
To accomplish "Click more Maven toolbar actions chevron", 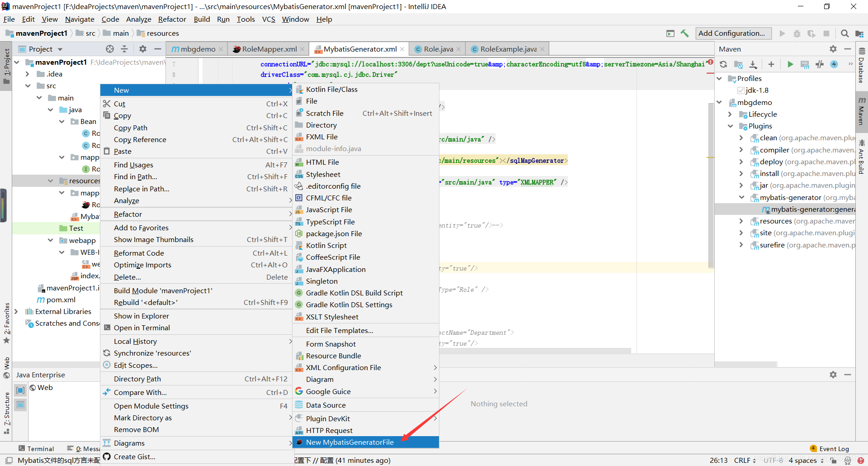I will click(x=850, y=64).
